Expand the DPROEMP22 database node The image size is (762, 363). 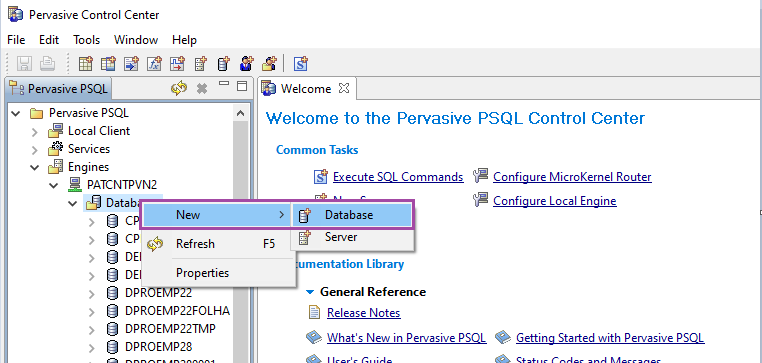(x=91, y=293)
